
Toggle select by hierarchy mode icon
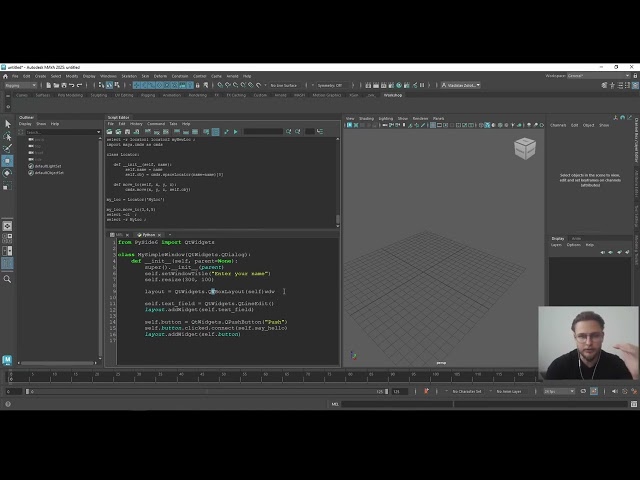102,85
